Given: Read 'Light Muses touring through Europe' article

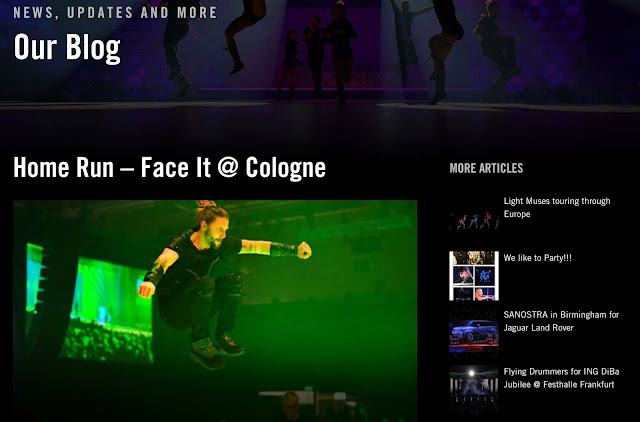Looking at the screenshot, I should click(557, 207).
